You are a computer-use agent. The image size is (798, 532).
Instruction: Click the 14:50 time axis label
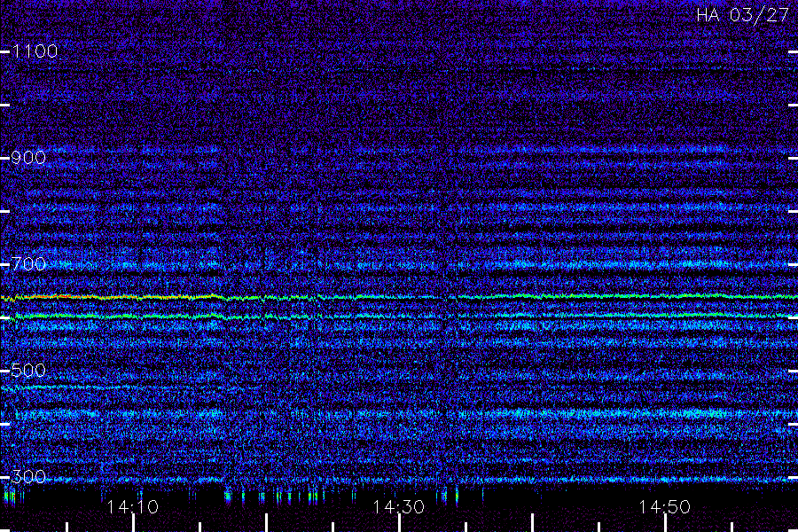665,507
